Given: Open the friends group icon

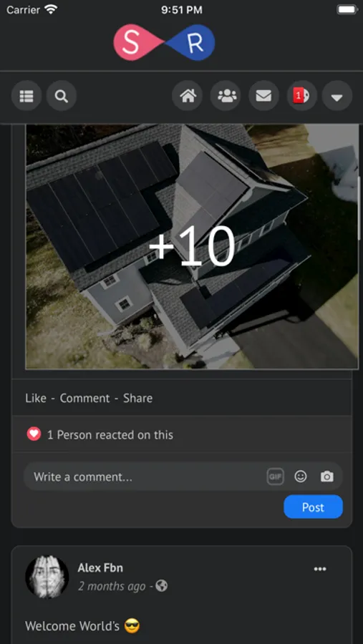Looking at the screenshot, I should 226,96.
